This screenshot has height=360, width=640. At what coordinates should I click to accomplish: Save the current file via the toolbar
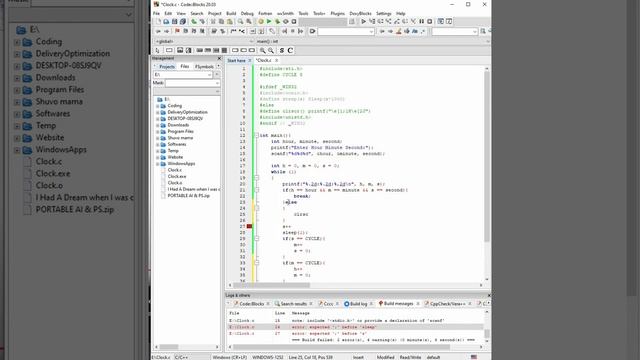pyautogui.click(x=175, y=22)
